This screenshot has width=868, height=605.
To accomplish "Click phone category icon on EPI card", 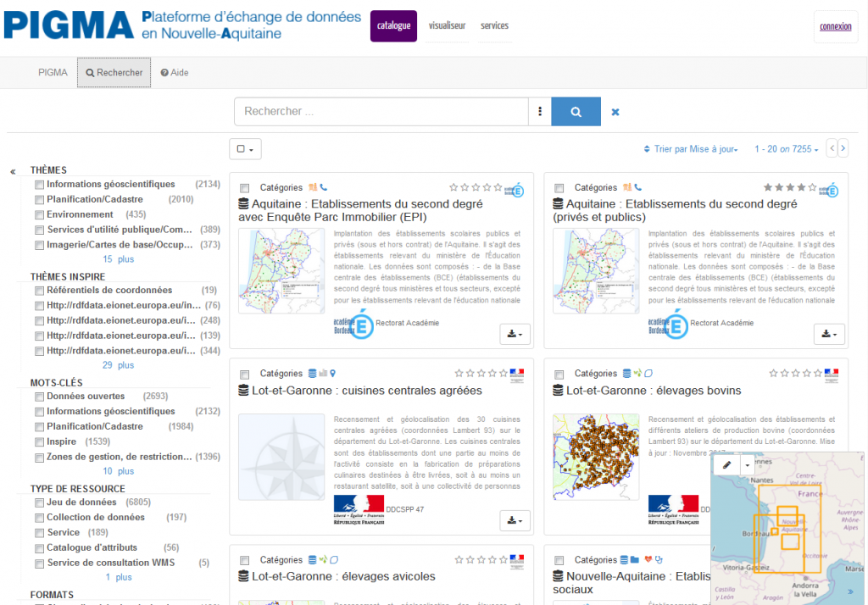I will point(324,187).
